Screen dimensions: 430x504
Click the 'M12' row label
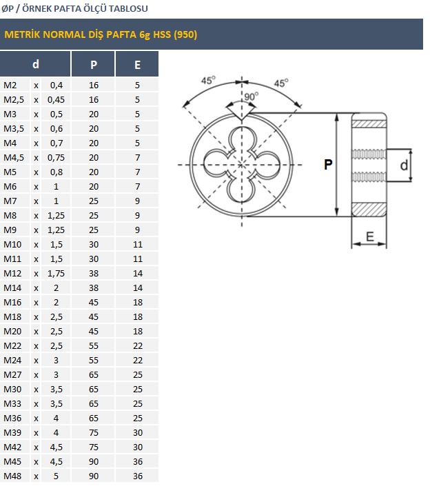coord(12,273)
